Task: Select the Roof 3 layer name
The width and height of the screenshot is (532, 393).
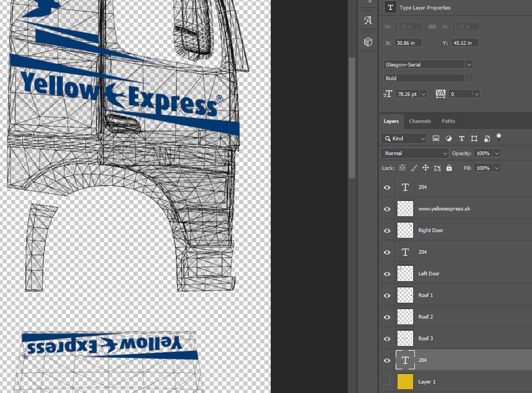Action: pyautogui.click(x=425, y=339)
